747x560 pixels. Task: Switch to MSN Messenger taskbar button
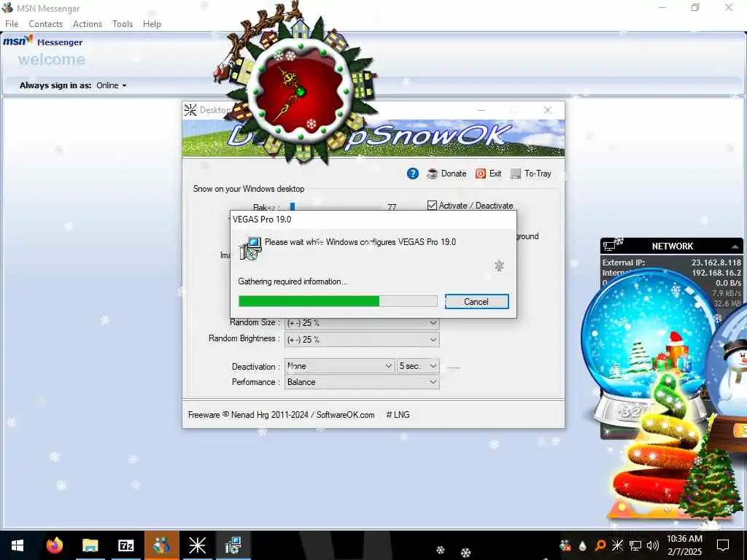[x=161, y=545]
